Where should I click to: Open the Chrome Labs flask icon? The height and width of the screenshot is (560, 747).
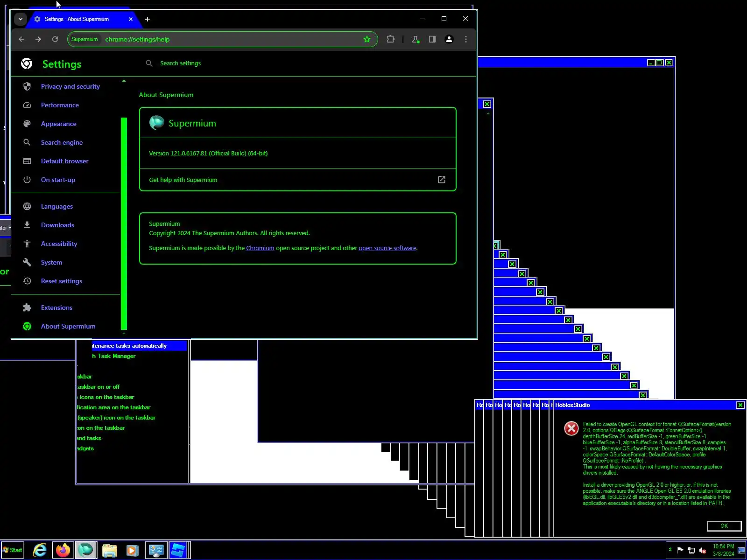pos(416,39)
